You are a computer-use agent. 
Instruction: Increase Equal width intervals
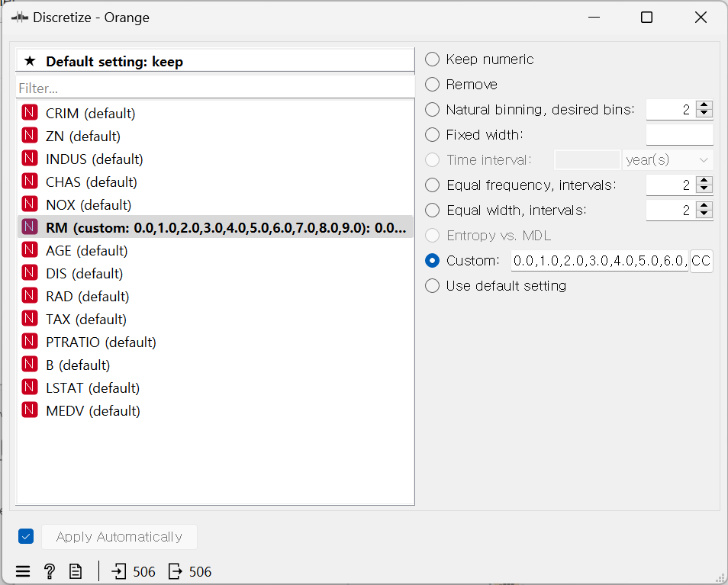point(704,205)
